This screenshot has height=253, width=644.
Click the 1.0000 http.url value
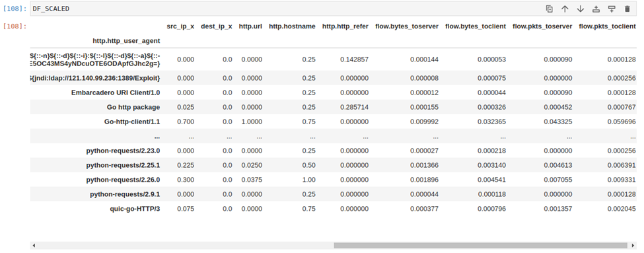tap(252, 122)
